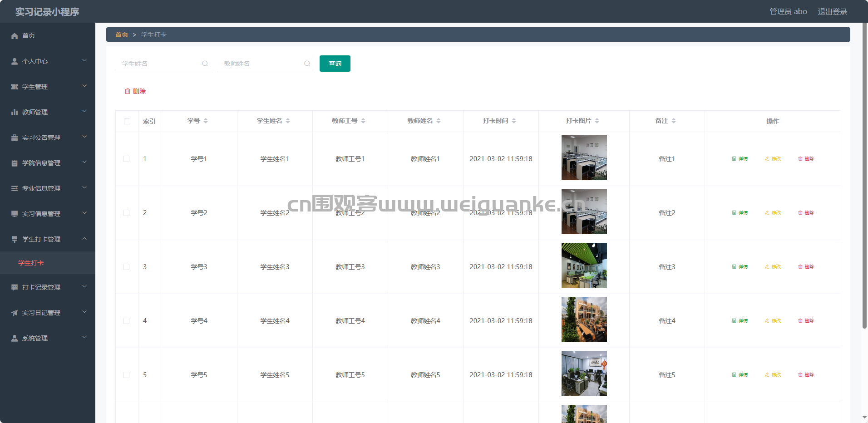
Task: Click 修改 for the 学号2 row
Action: [x=773, y=213]
